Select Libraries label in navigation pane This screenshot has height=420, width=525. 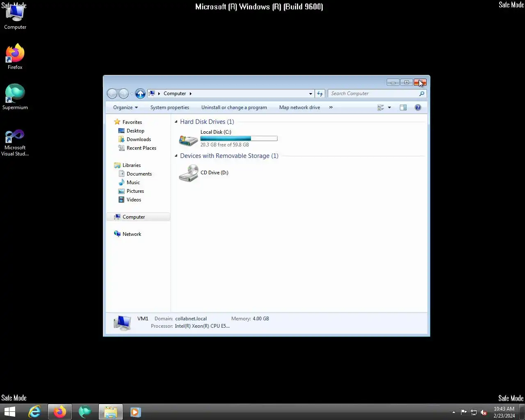click(x=132, y=165)
